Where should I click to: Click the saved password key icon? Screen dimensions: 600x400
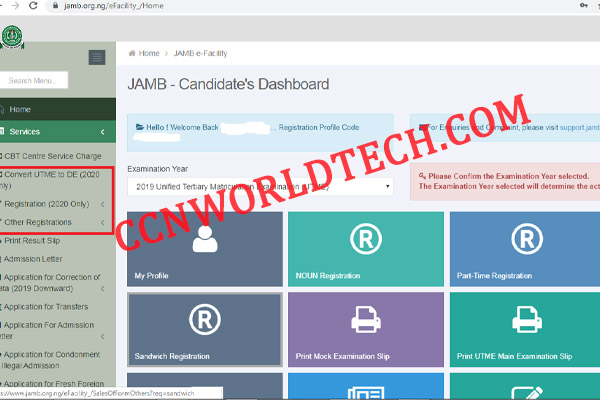pyautogui.click(x=584, y=5)
